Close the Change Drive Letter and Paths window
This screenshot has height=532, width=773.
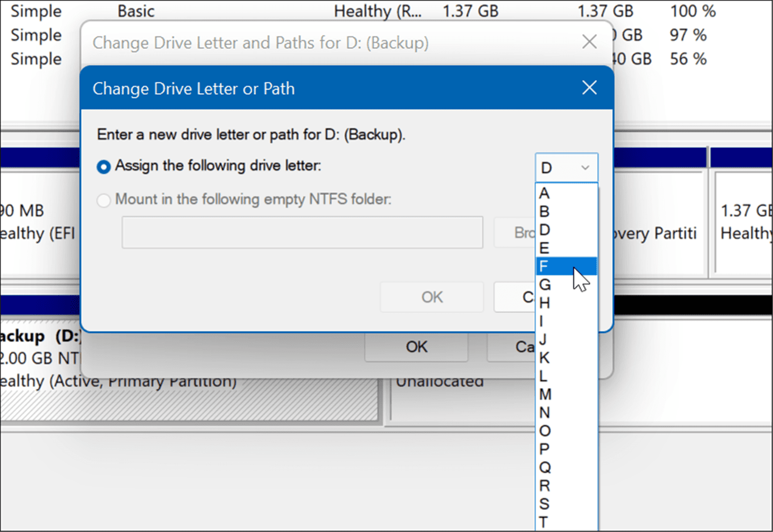pos(589,42)
